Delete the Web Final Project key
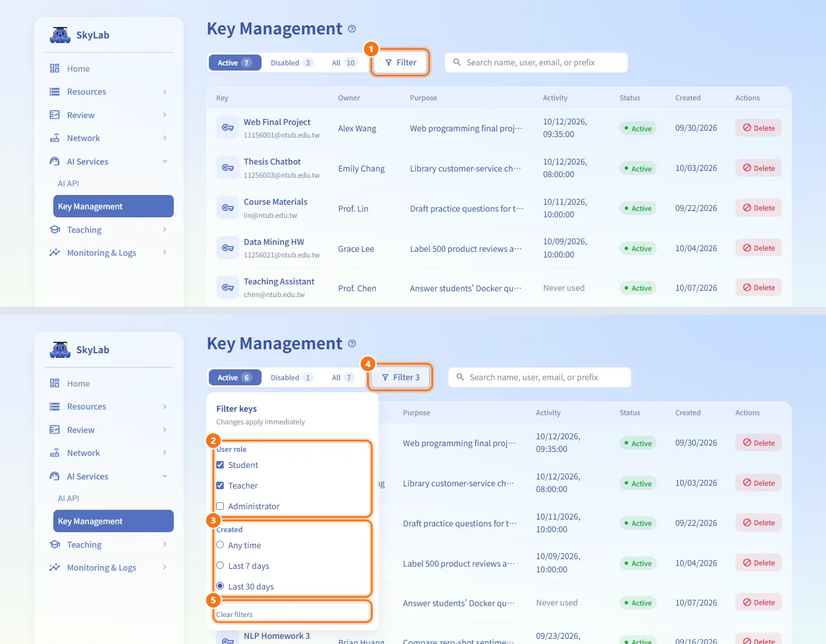The image size is (826, 644). point(758,128)
